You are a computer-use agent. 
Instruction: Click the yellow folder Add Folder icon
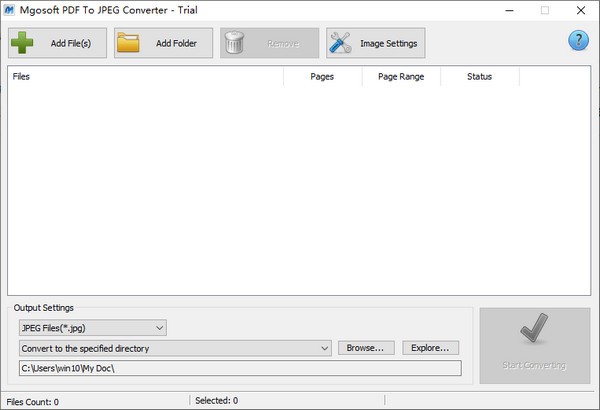[x=128, y=42]
